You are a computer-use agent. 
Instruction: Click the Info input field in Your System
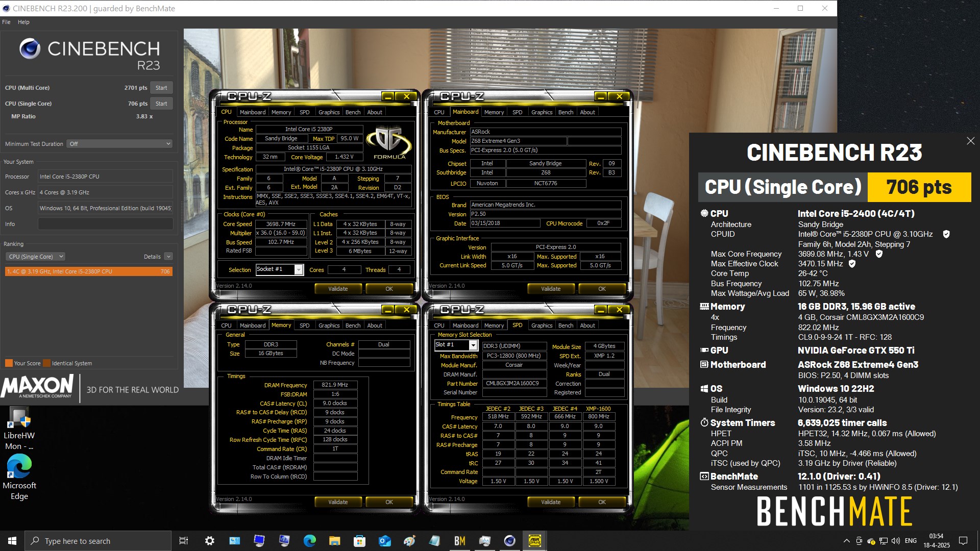[x=105, y=224]
